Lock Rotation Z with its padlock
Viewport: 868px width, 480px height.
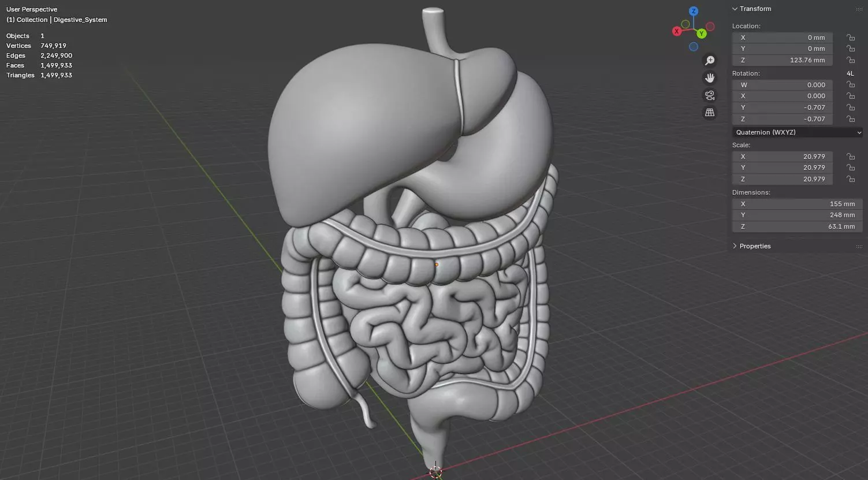point(851,119)
